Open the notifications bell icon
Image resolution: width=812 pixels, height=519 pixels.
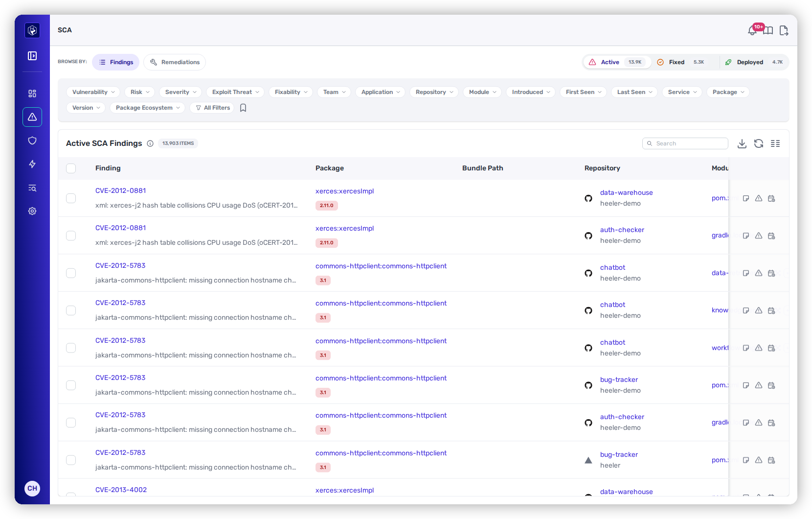pyautogui.click(x=752, y=31)
